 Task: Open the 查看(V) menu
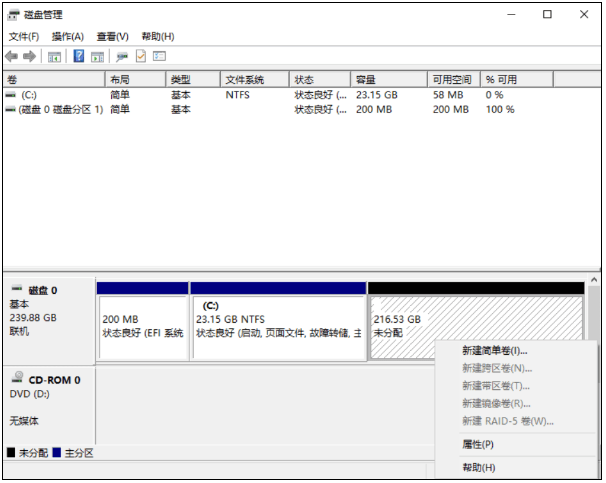112,37
